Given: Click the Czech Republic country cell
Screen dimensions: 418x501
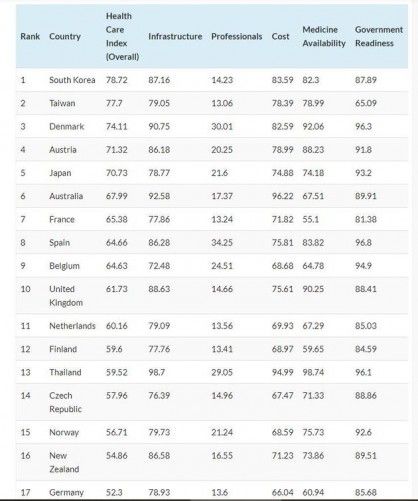Looking at the screenshot, I should point(65,402).
